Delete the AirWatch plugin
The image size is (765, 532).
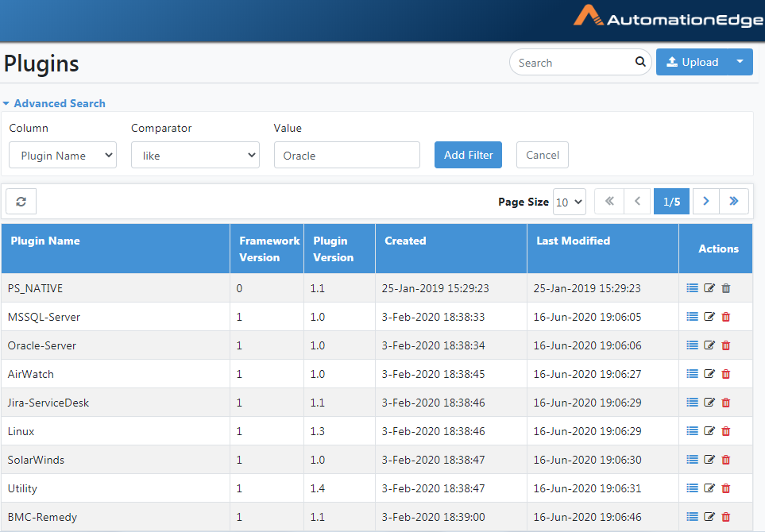coord(726,374)
